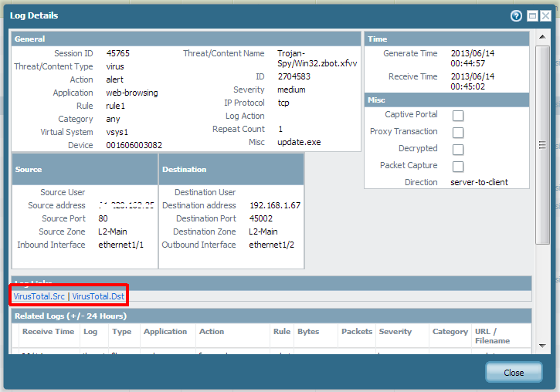Click the Outbound Interface label link
The width and height of the screenshot is (560, 392).
click(x=199, y=245)
